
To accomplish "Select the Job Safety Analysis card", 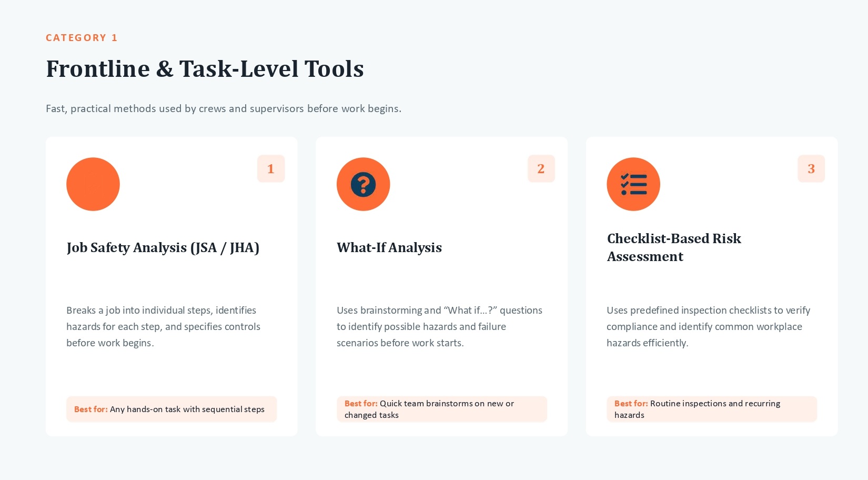I will [171, 286].
